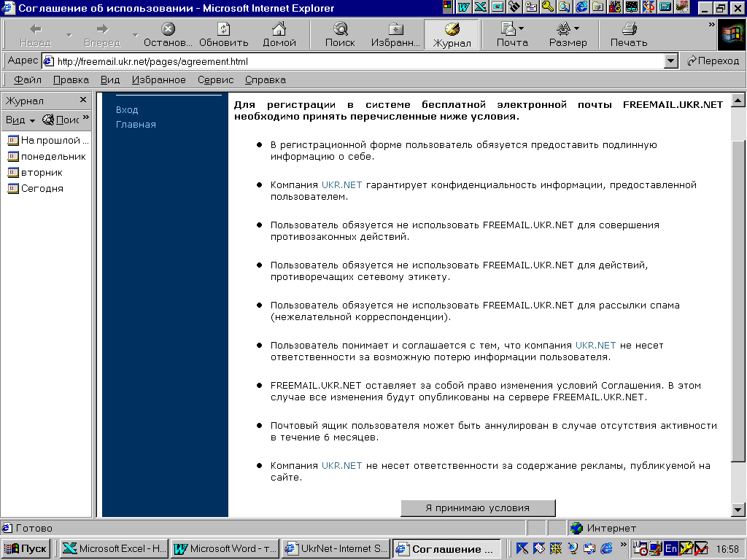
Task: Launch Excel from Office shortcut bar
Action: pos(481,7)
